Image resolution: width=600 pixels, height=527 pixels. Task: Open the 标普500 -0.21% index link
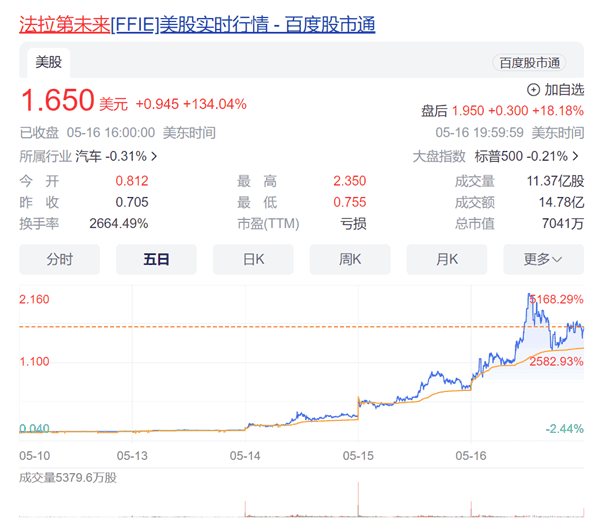point(521,156)
